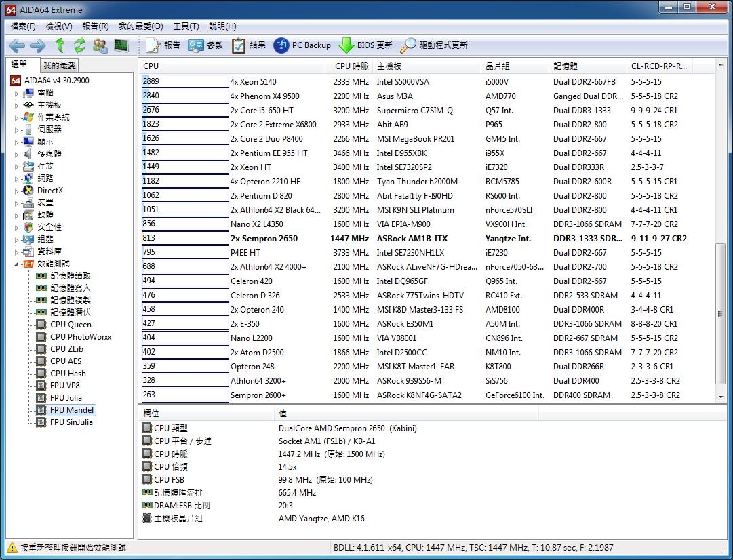Open the FPU SinJulia benchmark
The height and width of the screenshot is (560, 733).
point(71,422)
